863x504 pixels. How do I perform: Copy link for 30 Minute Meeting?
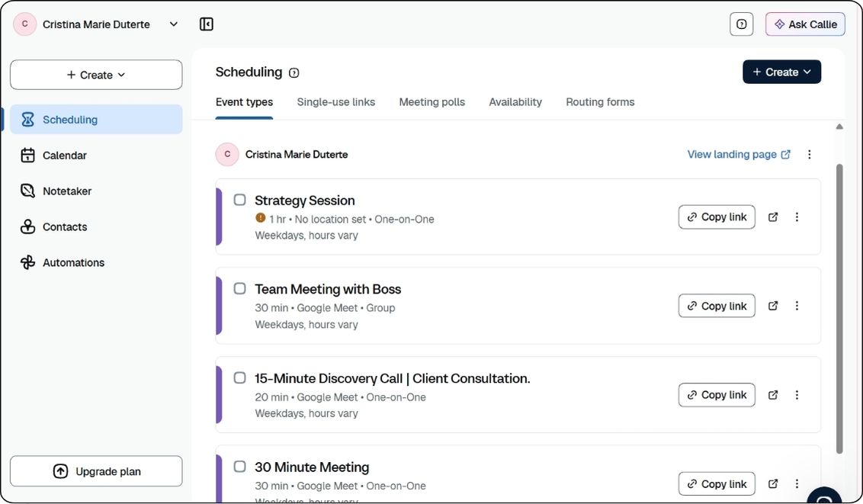pos(717,483)
